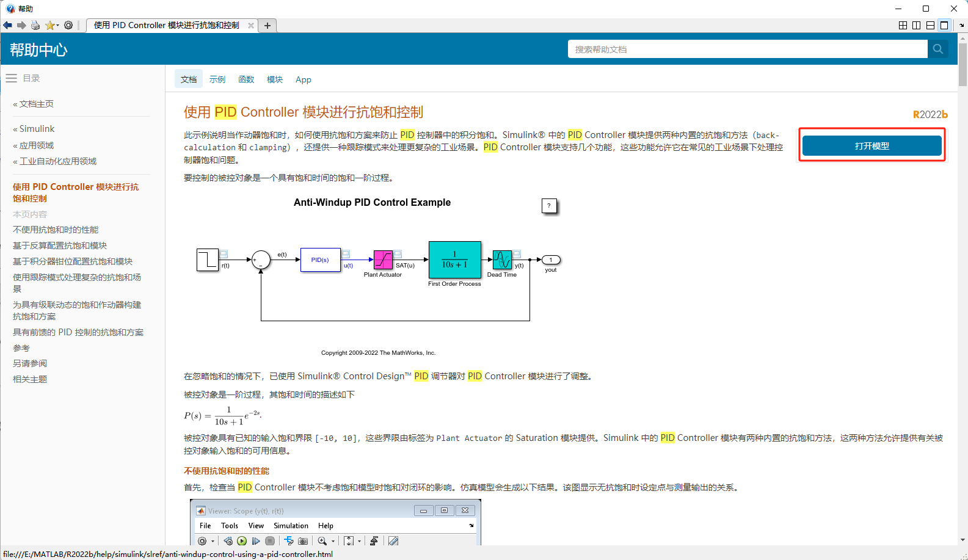The image size is (968, 560).
Task: Click the question mark block in diagram
Action: pyautogui.click(x=549, y=206)
